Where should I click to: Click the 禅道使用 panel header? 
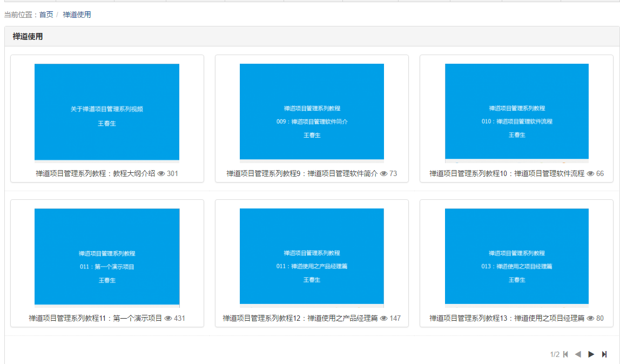click(28, 37)
